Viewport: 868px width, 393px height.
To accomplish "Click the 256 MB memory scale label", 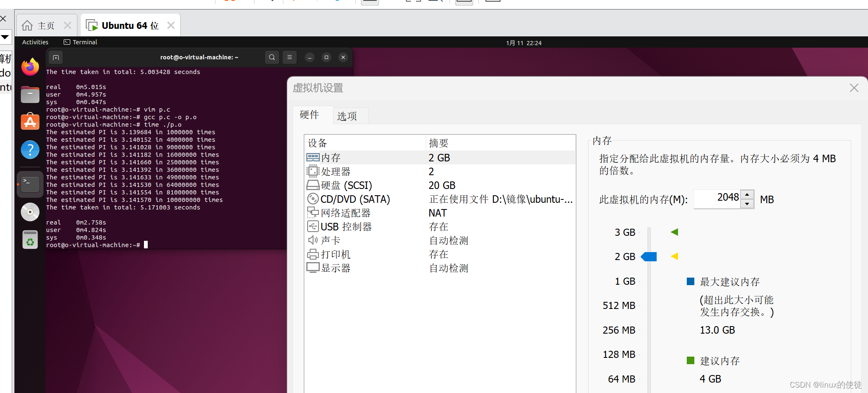I will point(619,330).
